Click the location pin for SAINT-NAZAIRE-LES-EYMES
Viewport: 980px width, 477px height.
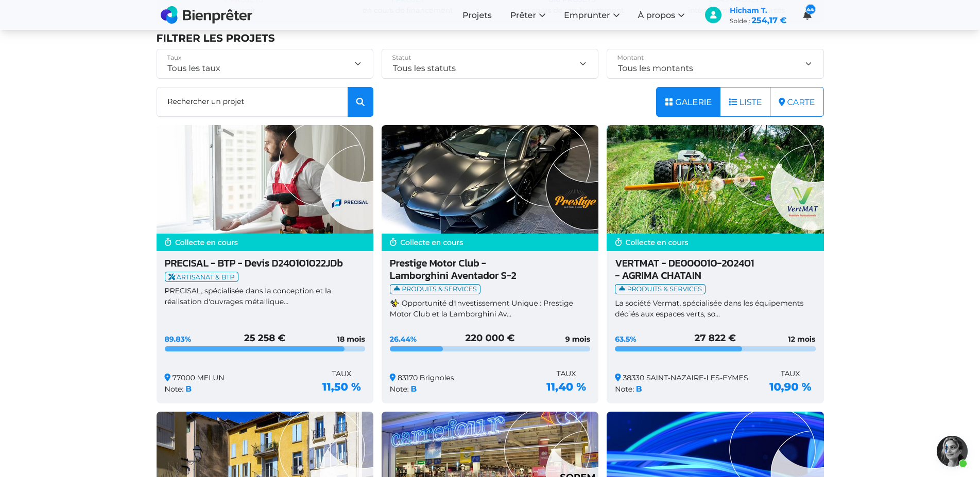[618, 377]
